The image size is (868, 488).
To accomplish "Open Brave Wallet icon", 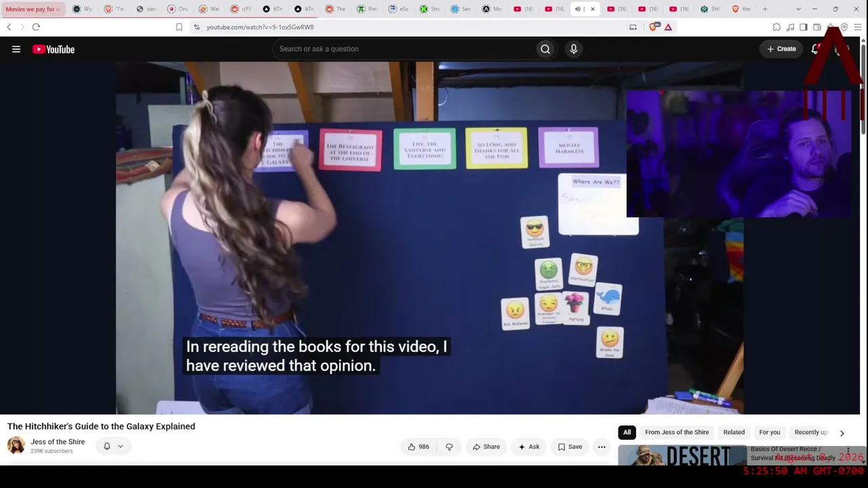I will pos(817,27).
